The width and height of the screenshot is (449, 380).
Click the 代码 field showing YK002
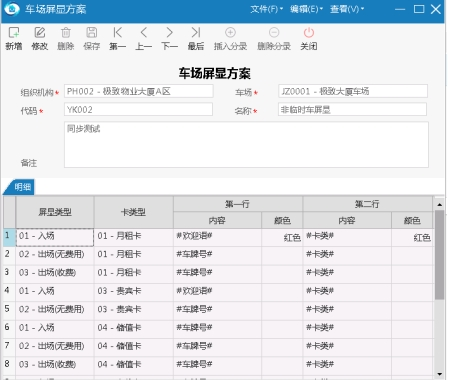click(x=138, y=109)
